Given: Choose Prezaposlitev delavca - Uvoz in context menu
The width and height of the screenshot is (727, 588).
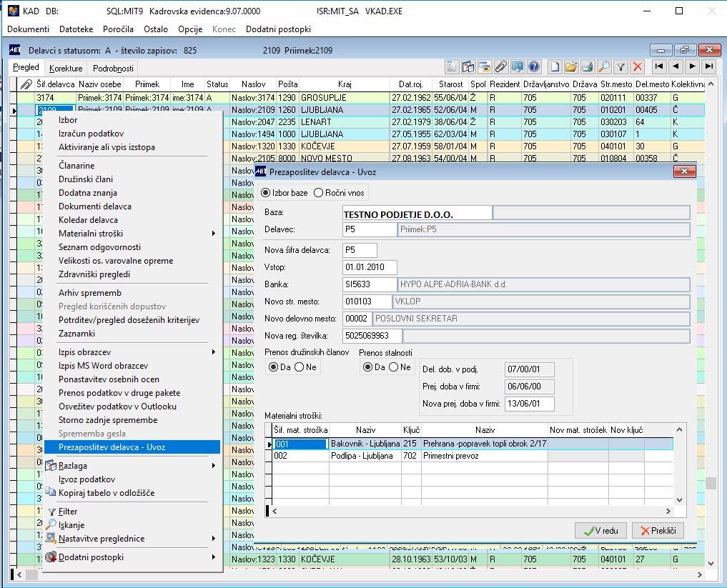Looking at the screenshot, I should (x=132, y=447).
